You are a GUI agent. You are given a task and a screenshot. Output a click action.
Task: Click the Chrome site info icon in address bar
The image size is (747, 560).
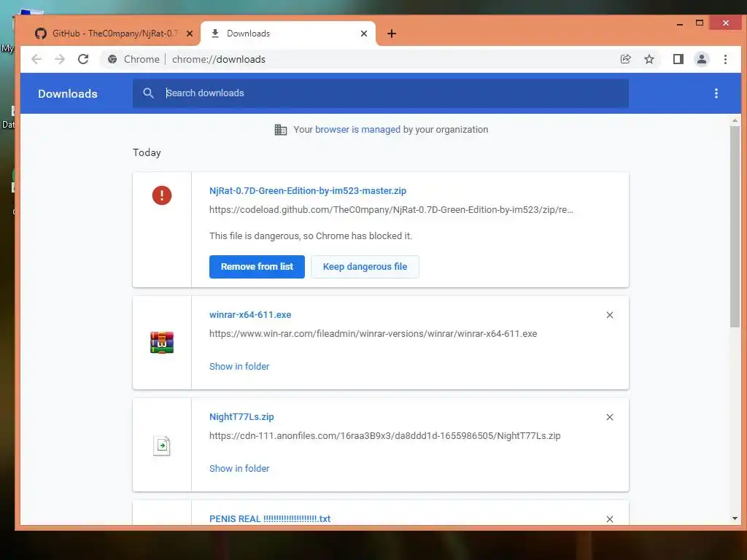tap(112, 59)
